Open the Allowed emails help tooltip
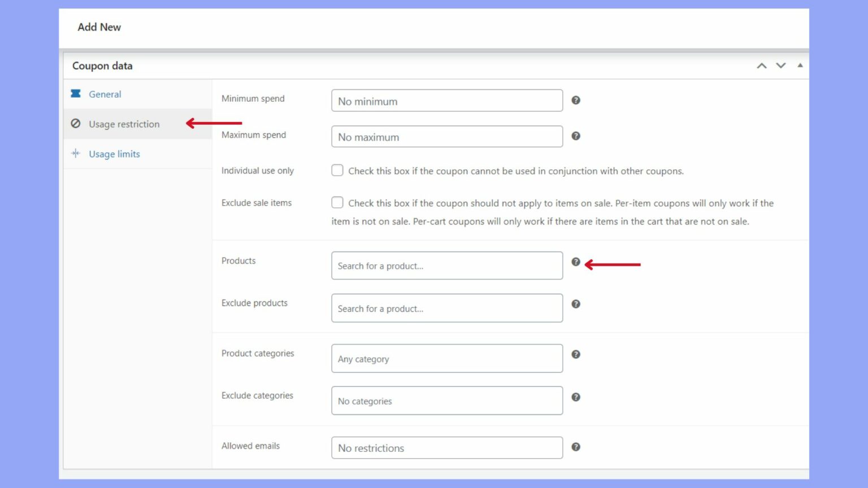This screenshot has height=488, width=868. pyautogui.click(x=575, y=446)
